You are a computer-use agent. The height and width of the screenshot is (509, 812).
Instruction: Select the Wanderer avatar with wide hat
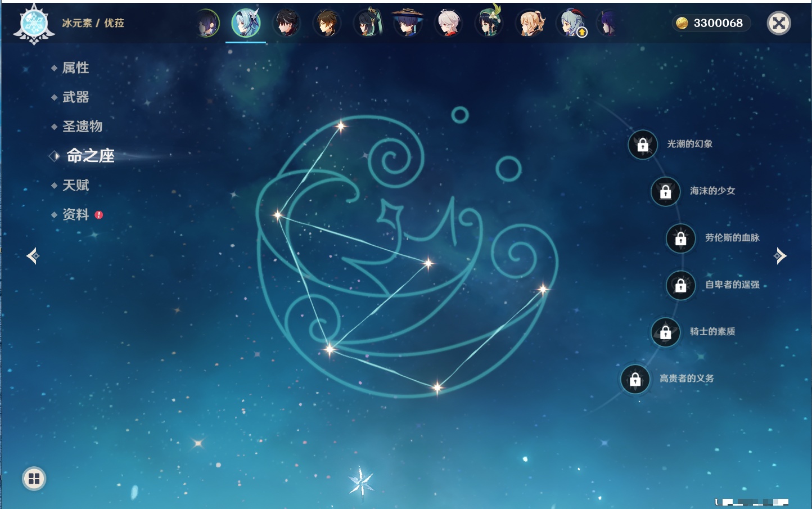[x=408, y=23]
